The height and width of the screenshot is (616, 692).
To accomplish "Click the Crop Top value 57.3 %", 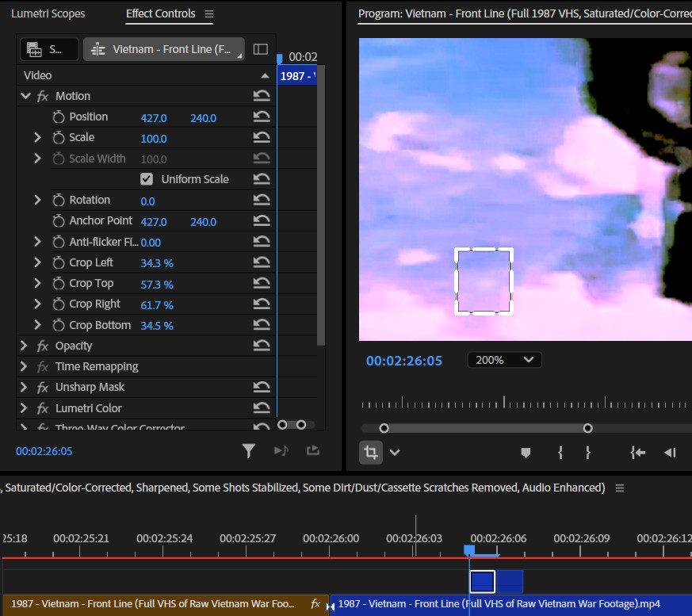I will click(157, 285).
